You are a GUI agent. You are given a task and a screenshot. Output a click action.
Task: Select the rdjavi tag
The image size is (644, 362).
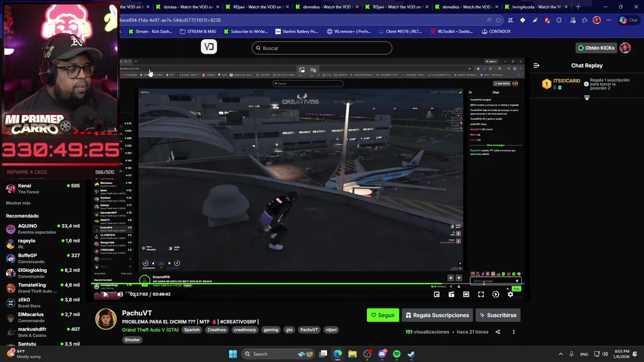(331, 330)
